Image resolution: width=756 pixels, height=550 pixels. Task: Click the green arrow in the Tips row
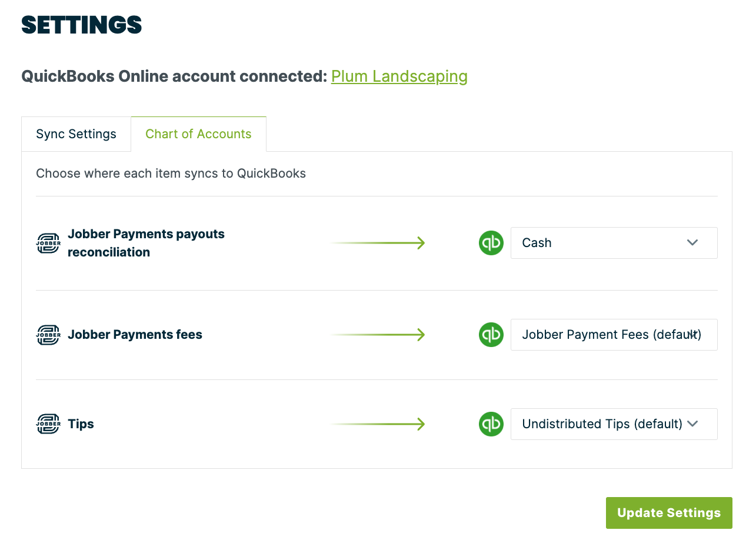(x=378, y=424)
